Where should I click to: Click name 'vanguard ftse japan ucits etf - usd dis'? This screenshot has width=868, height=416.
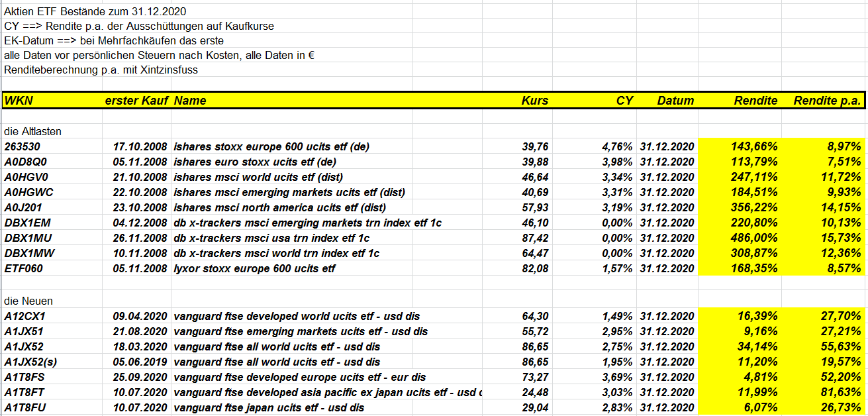point(269,408)
